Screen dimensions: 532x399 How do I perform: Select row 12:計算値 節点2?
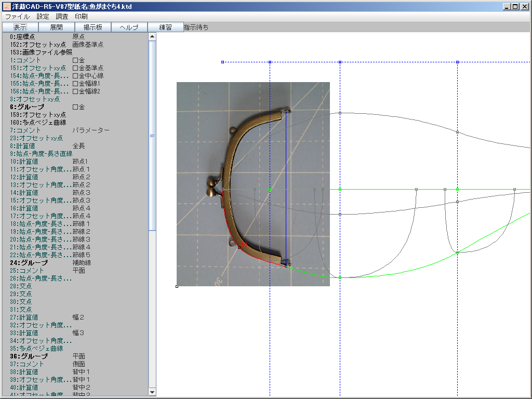click(50, 177)
